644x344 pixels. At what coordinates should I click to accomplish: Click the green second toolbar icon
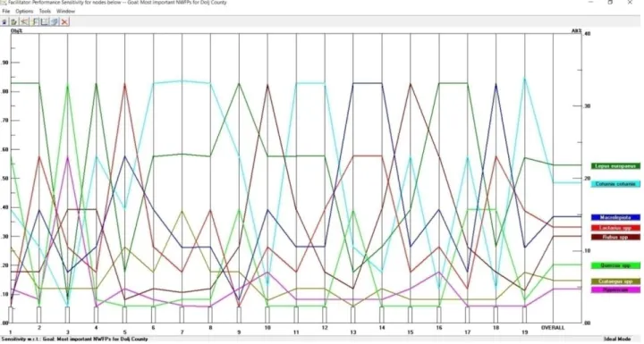point(15,21)
